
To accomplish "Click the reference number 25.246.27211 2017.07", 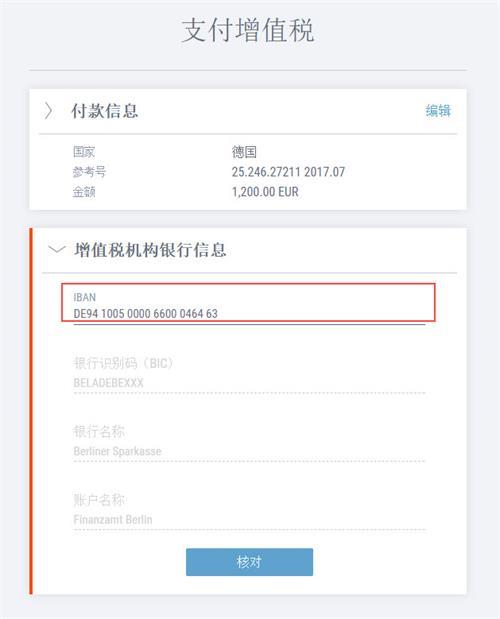I will click(288, 172).
